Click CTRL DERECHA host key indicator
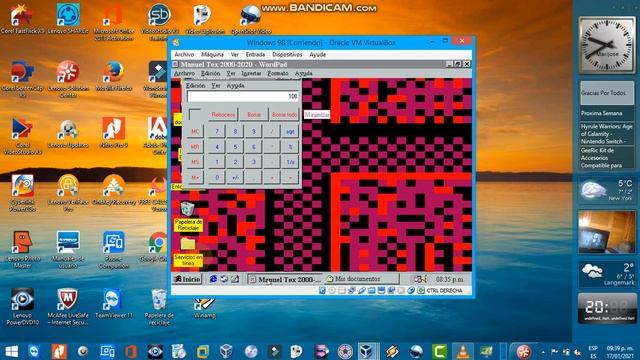640x360 pixels. tap(444, 290)
